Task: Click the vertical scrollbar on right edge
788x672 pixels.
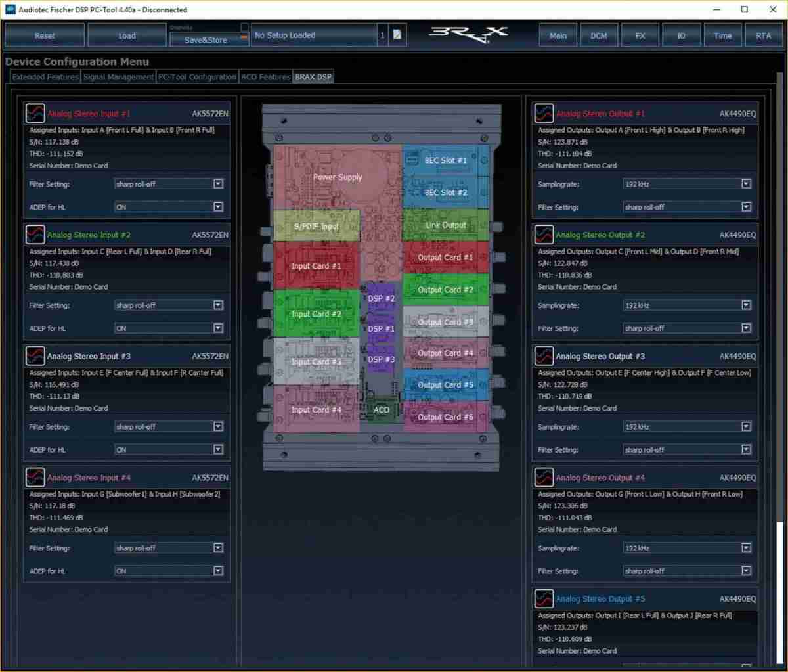Action: pos(779,368)
